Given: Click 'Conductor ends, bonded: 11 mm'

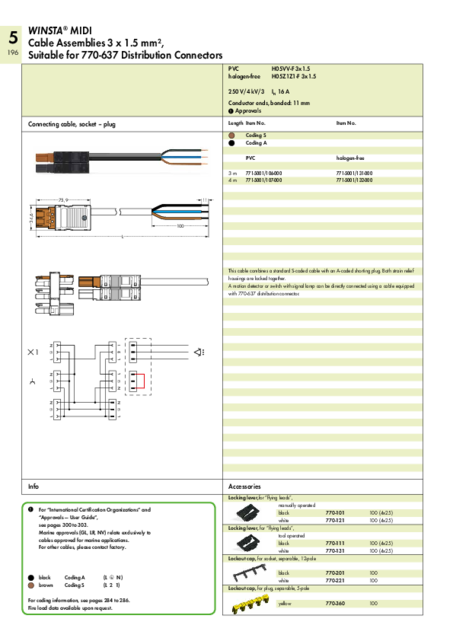Looking at the screenshot, I should (x=269, y=103).
